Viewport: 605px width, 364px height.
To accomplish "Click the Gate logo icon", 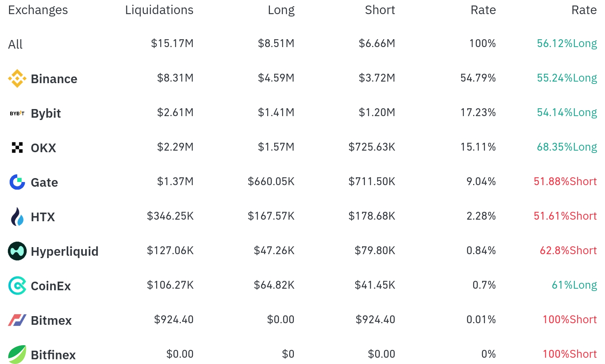I will click(17, 182).
